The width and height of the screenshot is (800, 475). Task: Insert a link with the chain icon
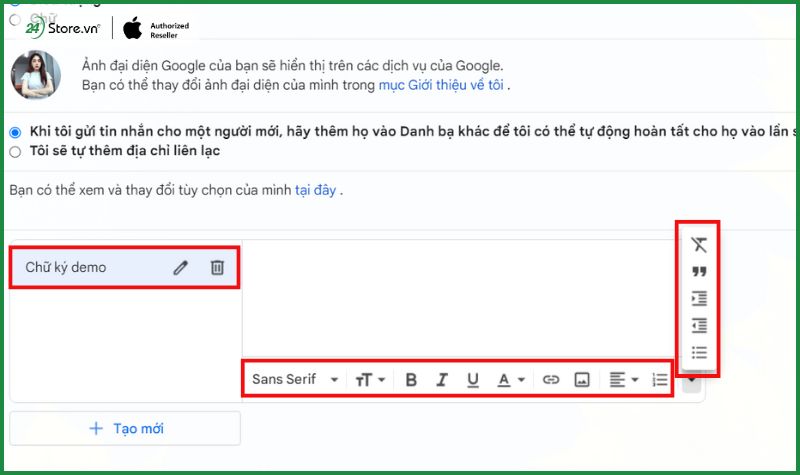(x=551, y=380)
